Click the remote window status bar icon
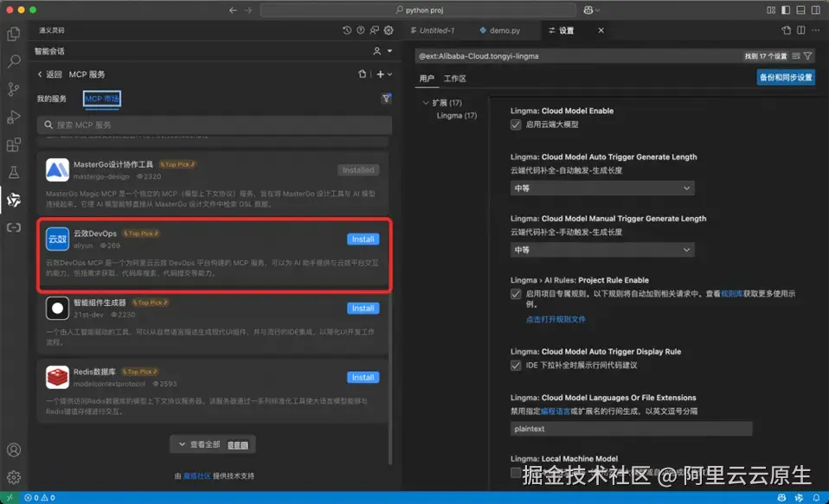829x504 pixels. (x=9, y=498)
